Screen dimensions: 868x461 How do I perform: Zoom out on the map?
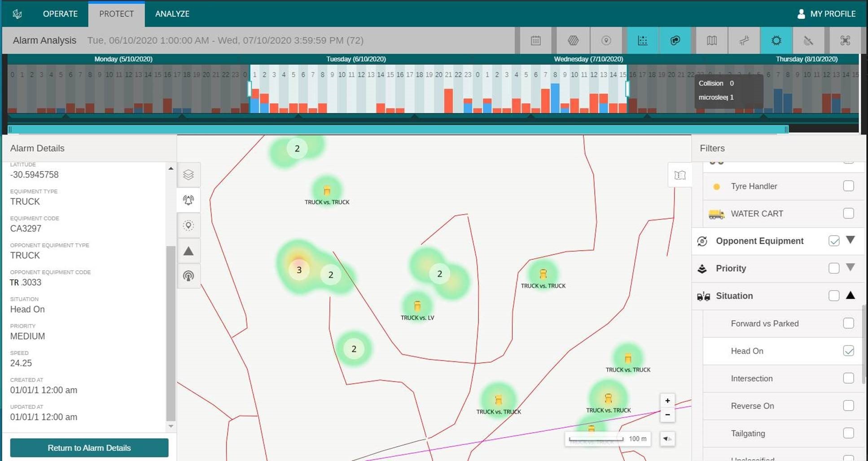tap(667, 415)
